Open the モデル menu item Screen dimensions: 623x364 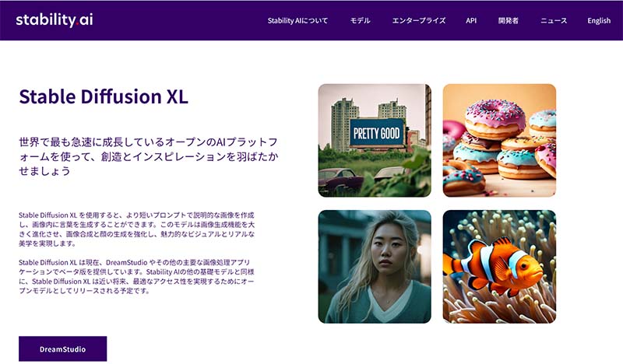360,21
